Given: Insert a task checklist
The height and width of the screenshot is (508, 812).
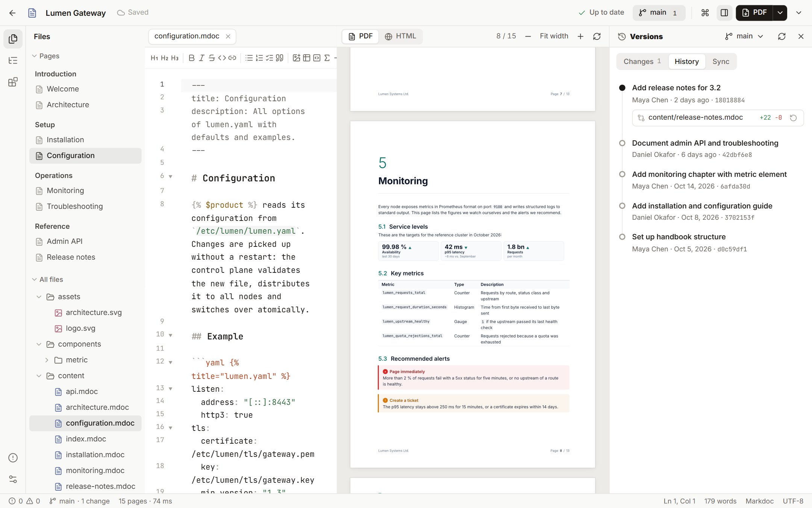Looking at the screenshot, I should (x=269, y=58).
